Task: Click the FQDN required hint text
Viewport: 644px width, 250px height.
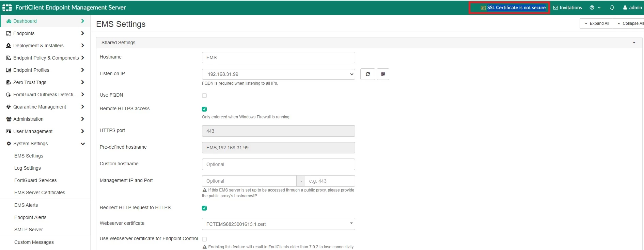Action: click(x=240, y=83)
